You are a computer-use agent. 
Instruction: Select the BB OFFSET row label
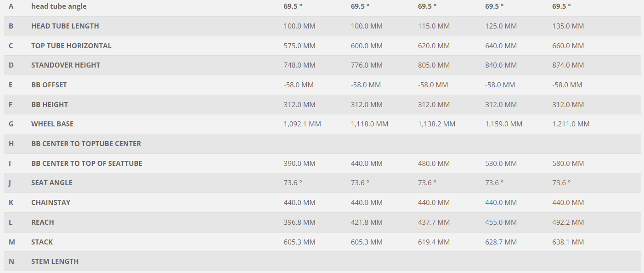(49, 85)
